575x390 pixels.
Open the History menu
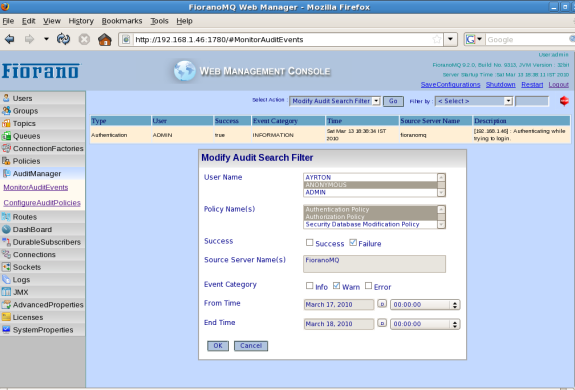81,21
